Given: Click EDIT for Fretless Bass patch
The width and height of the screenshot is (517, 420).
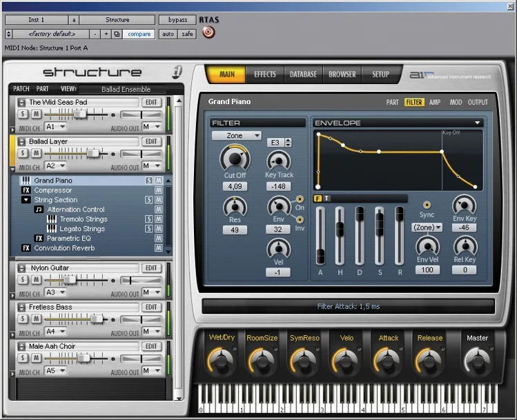Looking at the screenshot, I should (x=151, y=308).
